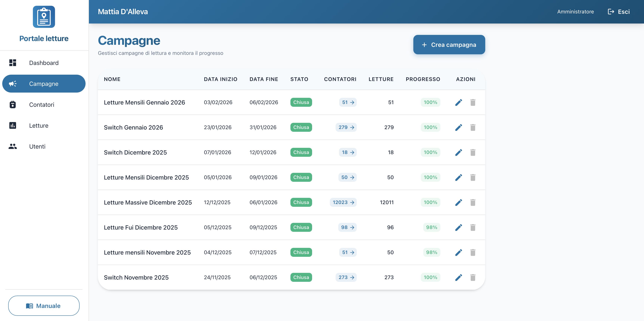Click pencil icon for Switch Dicembre 2025

click(459, 152)
